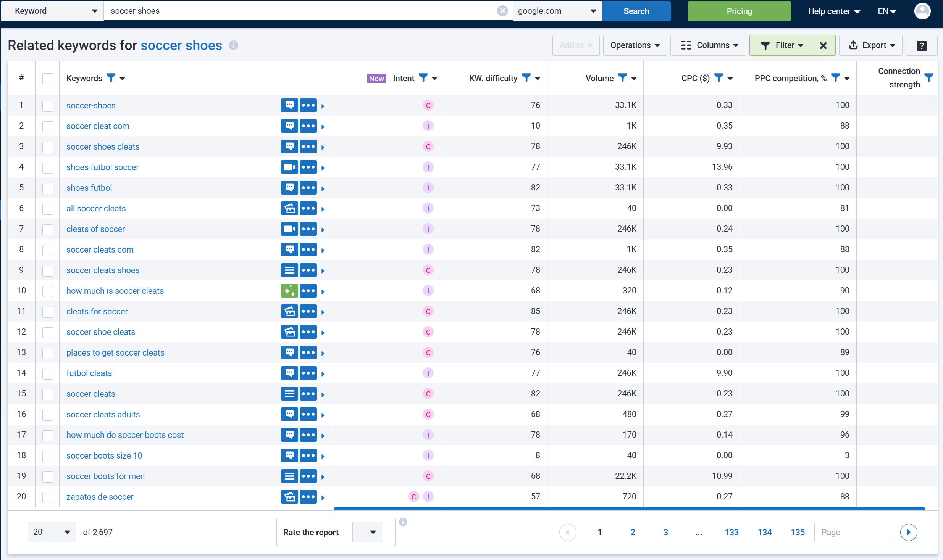
Task: Clear the search field with the x icon
Action: click(x=502, y=11)
